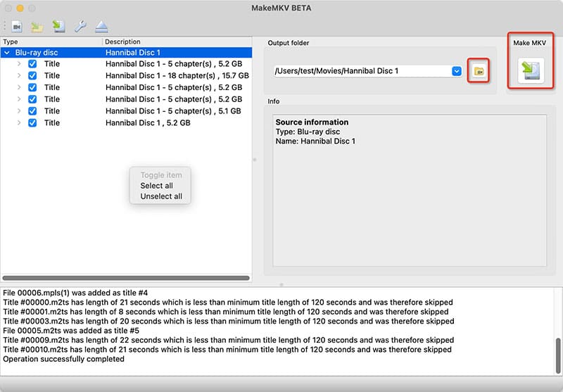This screenshot has height=392, width=563.
Task: Click the horizontal scrollbar under the title list
Action: coord(126,278)
